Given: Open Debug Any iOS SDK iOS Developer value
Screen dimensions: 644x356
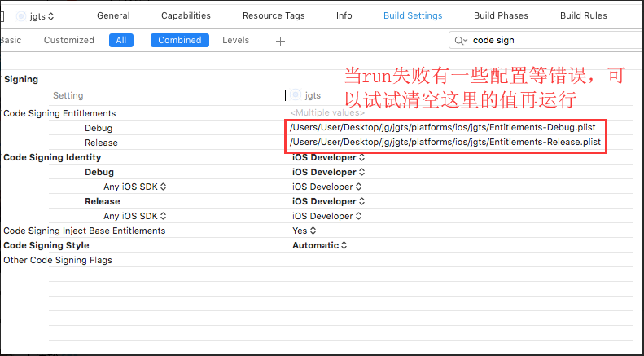Looking at the screenshot, I should click(x=327, y=187).
